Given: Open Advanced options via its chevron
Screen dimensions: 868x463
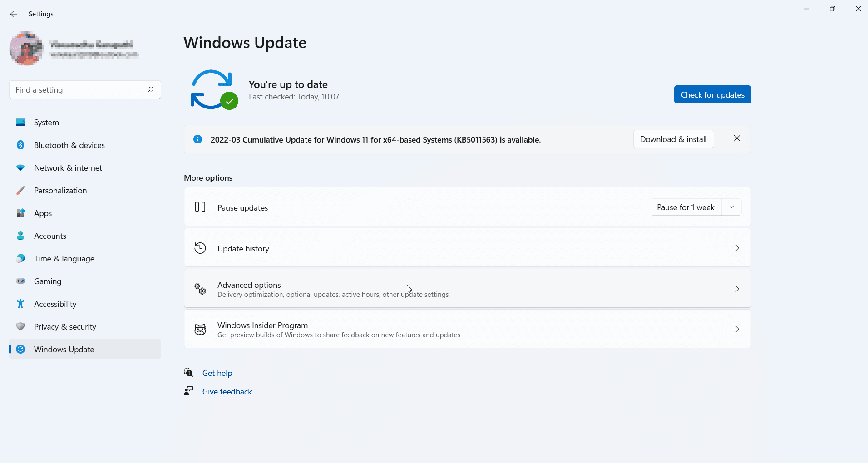Looking at the screenshot, I should 737,289.
